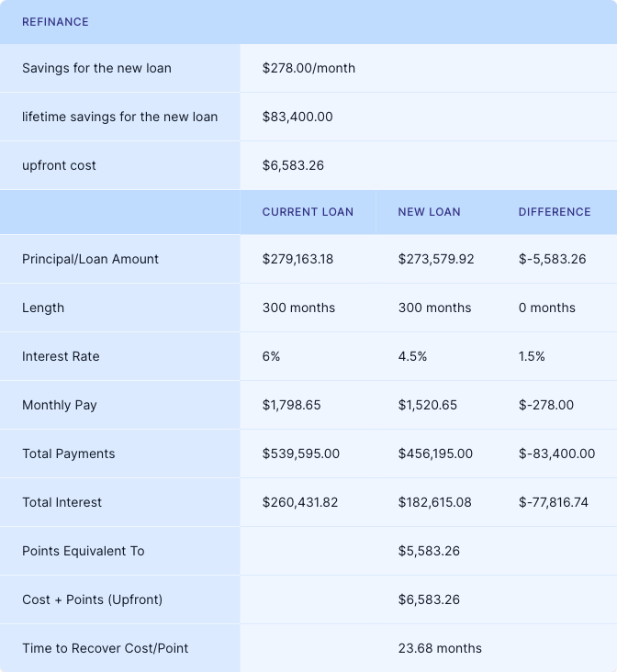Click the 'upfront cost' row label
617x672 pixels.
(x=59, y=165)
